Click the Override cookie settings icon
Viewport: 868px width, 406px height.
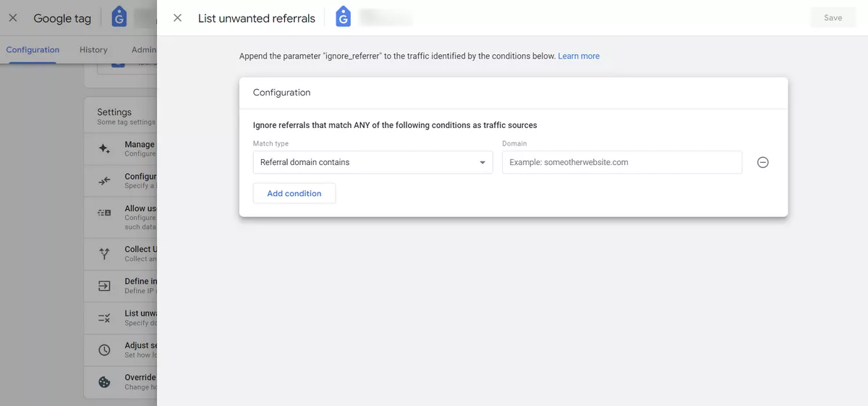pyautogui.click(x=104, y=382)
